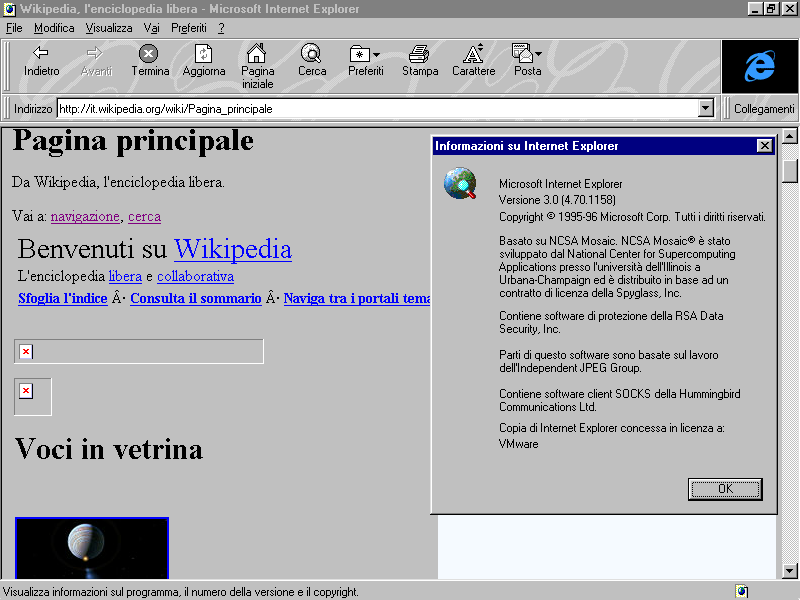Refresh the page with Aggiorna

tap(204, 61)
